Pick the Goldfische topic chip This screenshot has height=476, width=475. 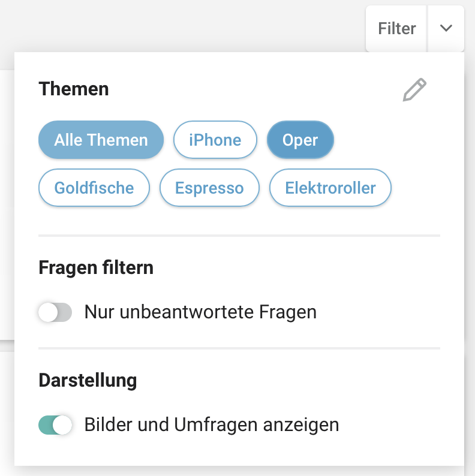pyautogui.click(x=94, y=188)
